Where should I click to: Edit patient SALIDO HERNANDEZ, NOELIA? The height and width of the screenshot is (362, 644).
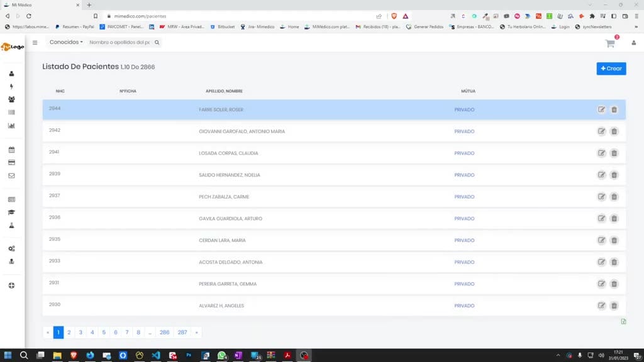(x=601, y=175)
